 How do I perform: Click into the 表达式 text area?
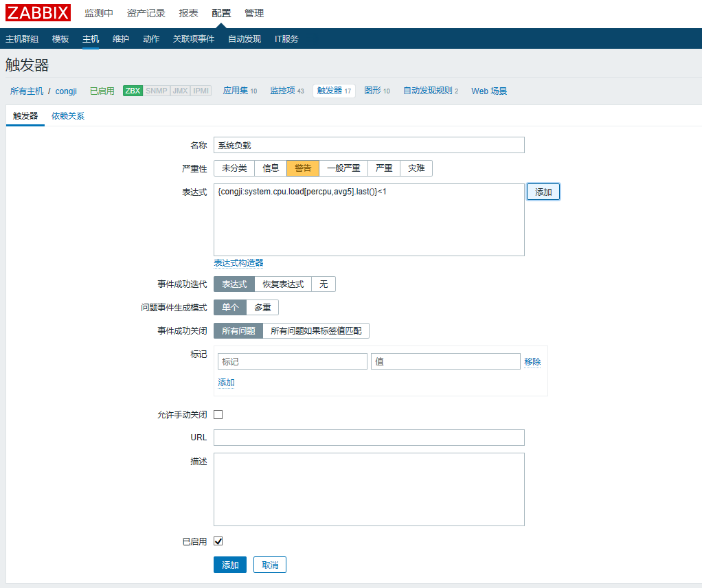tap(369, 220)
